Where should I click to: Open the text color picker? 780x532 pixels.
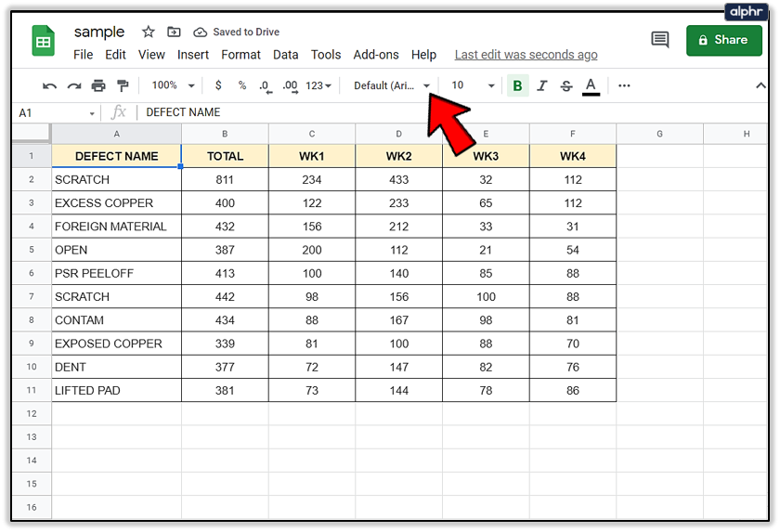pyautogui.click(x=591, y=85)
